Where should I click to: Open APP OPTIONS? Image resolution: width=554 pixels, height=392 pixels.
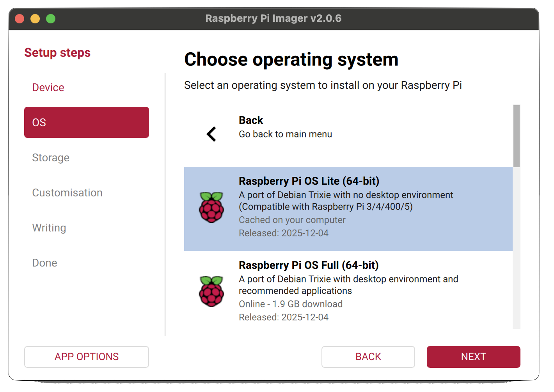(86, 357)
